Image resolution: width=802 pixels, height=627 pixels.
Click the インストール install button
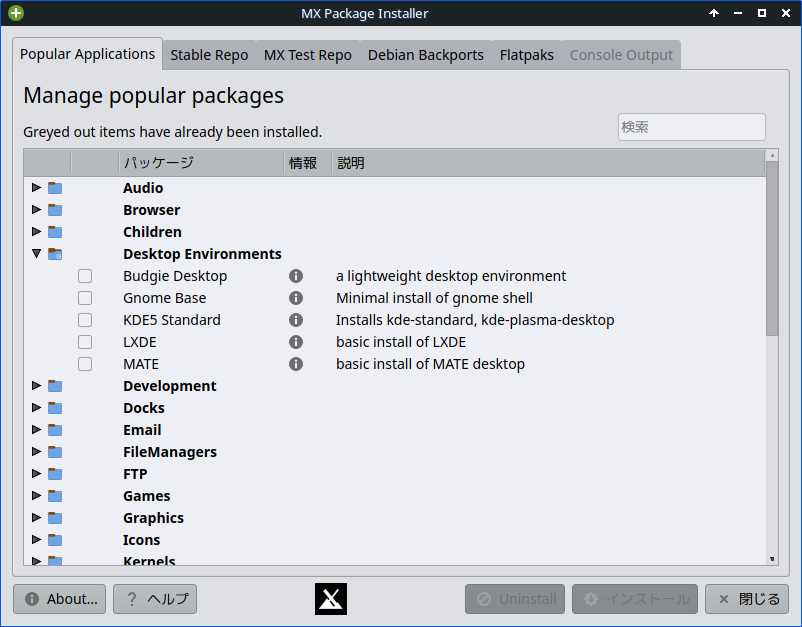[635, 599]
